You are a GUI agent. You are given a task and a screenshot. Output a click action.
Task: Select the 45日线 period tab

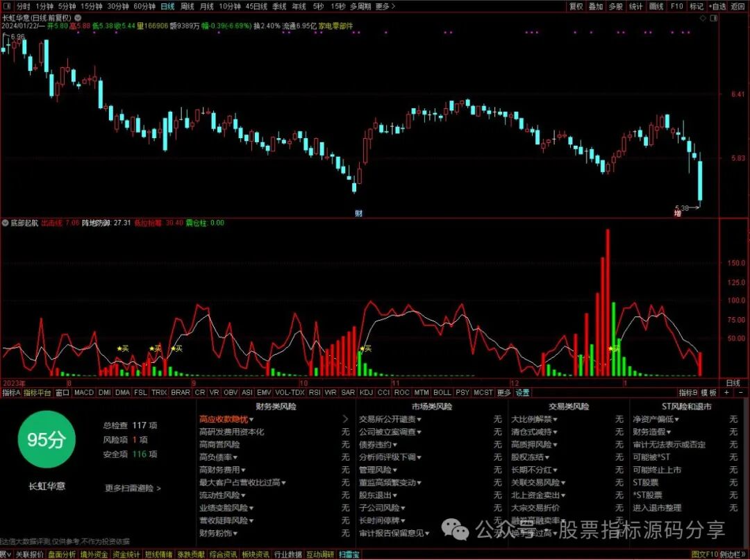tap(256, 6)
